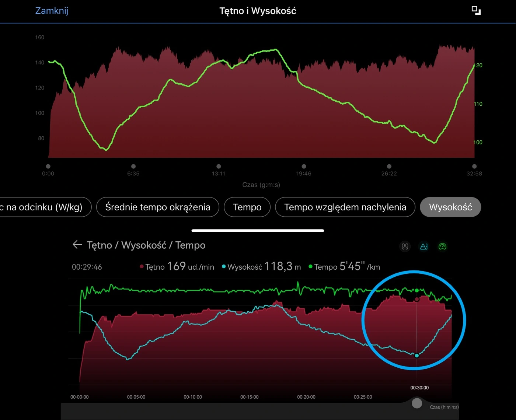This screenshot has width=516, height=420.
Task: Select the Wysokość overlay chip
Action: (450, 207)
